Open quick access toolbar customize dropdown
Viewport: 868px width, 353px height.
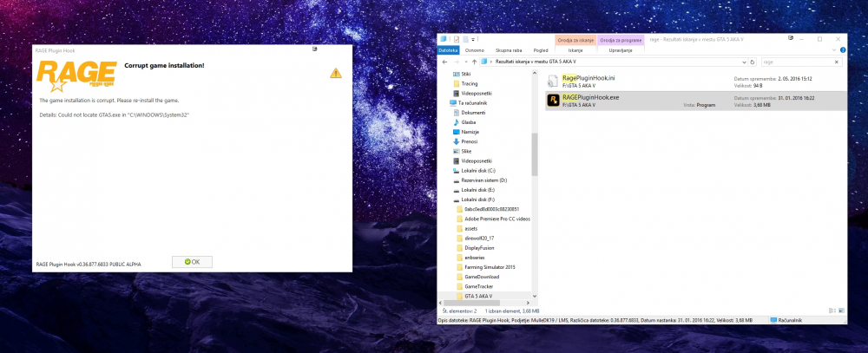coord(474,40)
